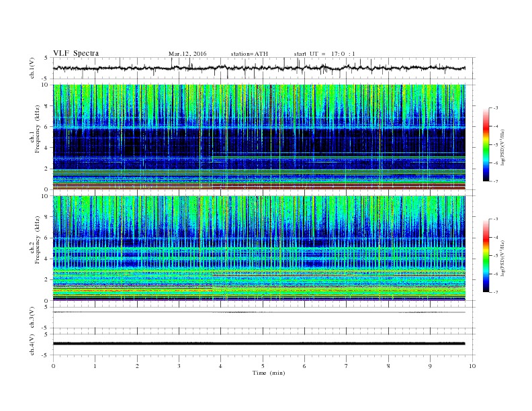Click the "-4" tick on ch.2 colorbar
The width and height of the screenshot is (532, 411).
coord(496,237)
